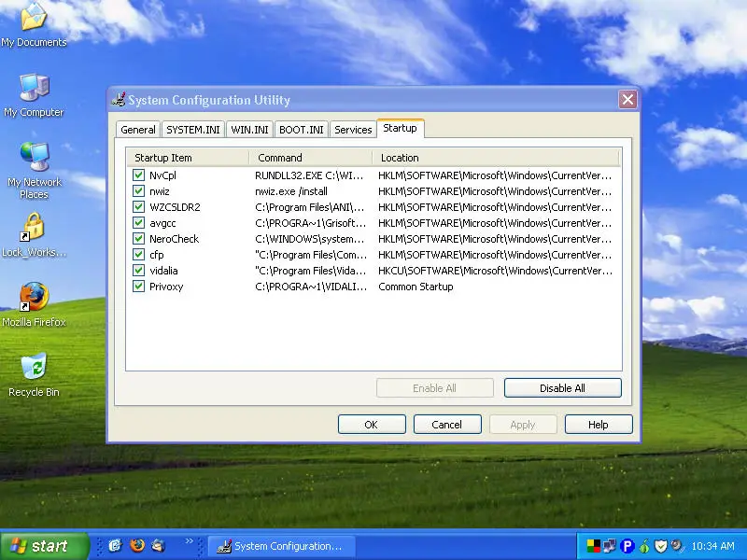Click the grey round tray icon beside clock
Viewport: 747px width, 560px height.
coord(676,545)
